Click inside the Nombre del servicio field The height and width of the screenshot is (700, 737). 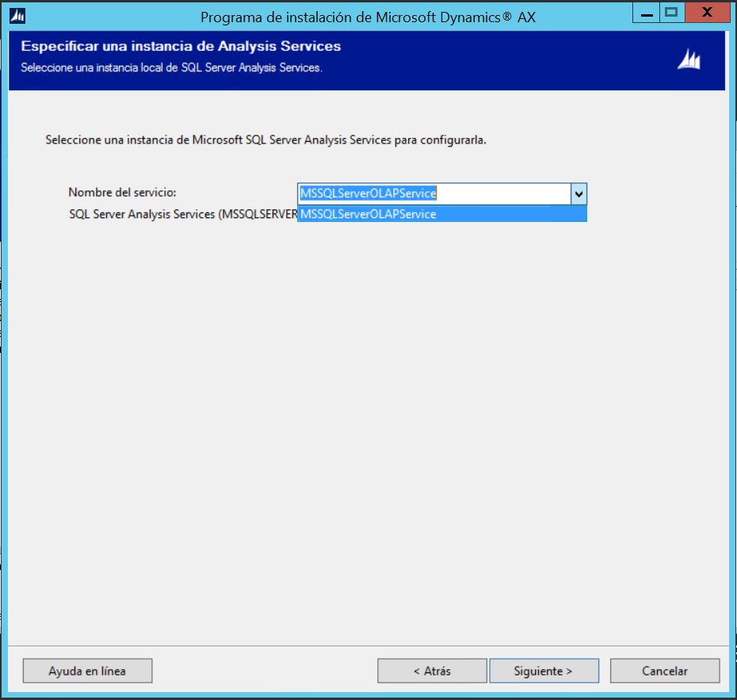[x=433, y=193]
